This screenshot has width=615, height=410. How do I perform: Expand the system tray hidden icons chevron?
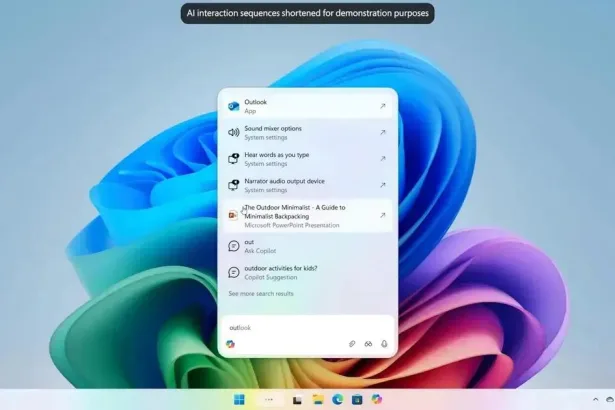pos(596,400)
